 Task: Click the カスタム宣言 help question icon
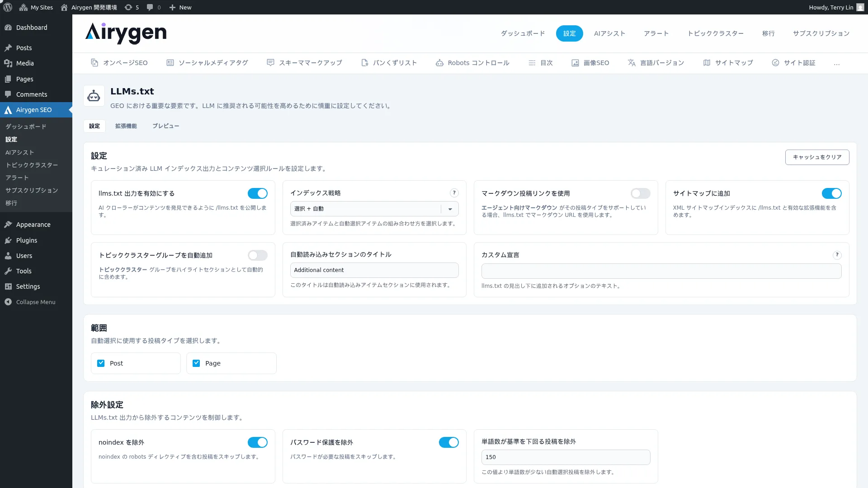pos(837,255)
